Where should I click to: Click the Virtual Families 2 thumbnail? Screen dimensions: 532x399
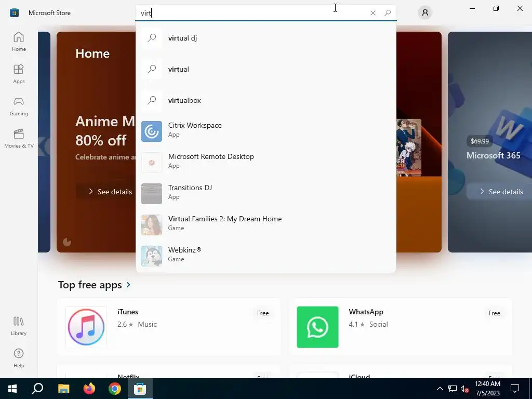point(152,225)
